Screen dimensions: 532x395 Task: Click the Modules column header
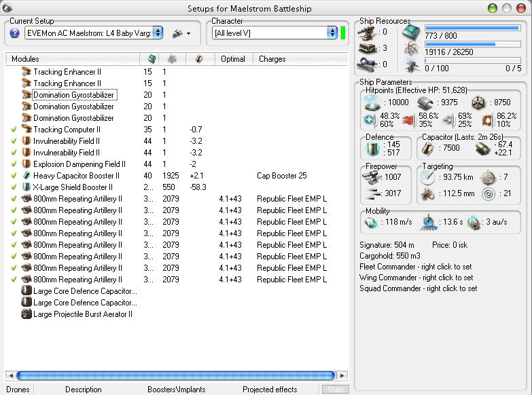point(73,59)
